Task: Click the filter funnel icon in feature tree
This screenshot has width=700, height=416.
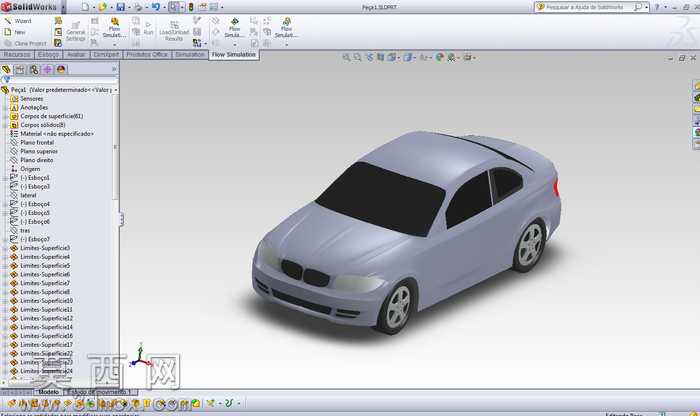Action: point(5,79)
